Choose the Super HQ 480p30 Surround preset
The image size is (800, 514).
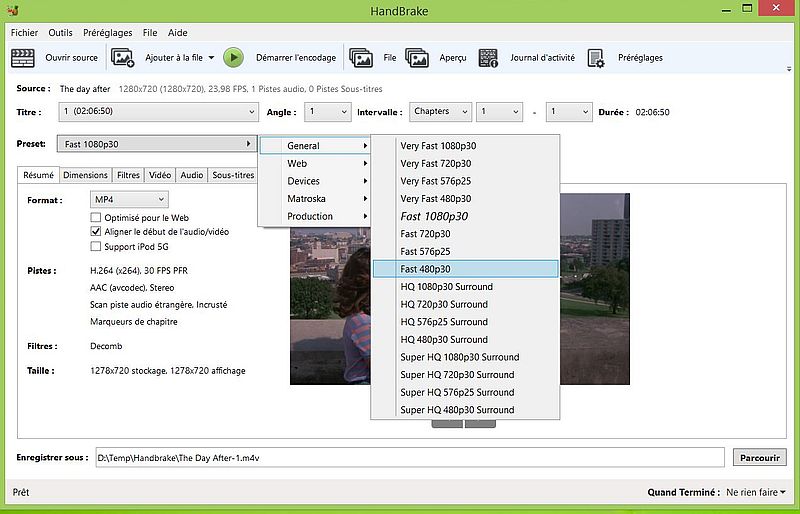(x=465, y=410)
